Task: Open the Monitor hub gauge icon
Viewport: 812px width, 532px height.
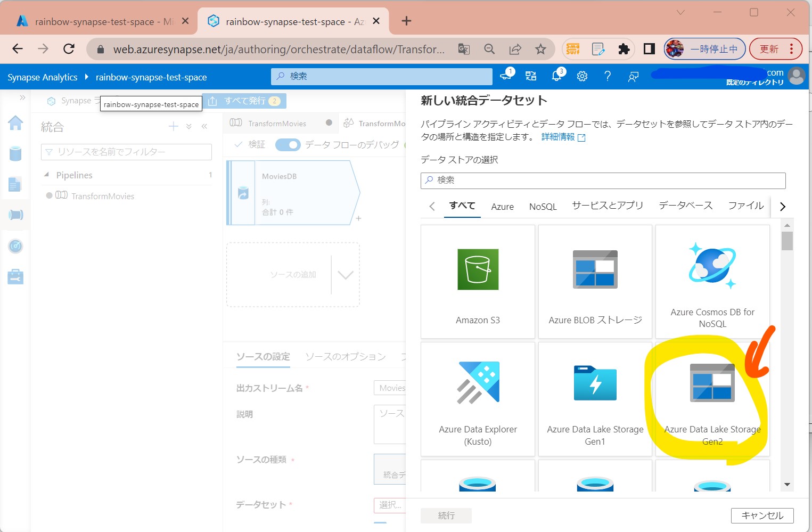Action: [15, 246]
